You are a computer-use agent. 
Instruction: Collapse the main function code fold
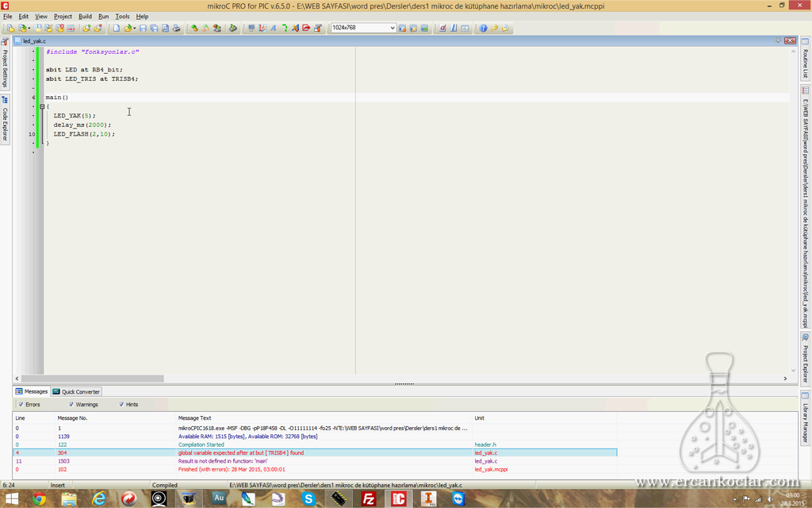click(x=42, y=107)
